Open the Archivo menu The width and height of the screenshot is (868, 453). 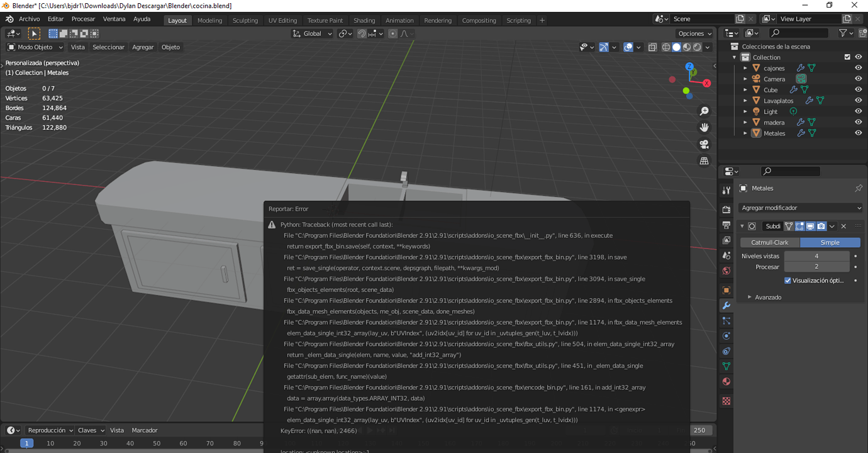29,20
